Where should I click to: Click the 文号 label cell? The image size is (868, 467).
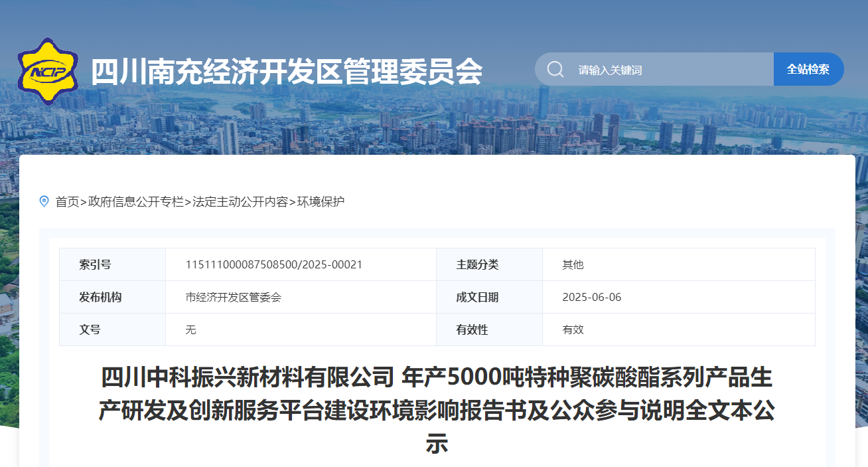tap(113, 329)
